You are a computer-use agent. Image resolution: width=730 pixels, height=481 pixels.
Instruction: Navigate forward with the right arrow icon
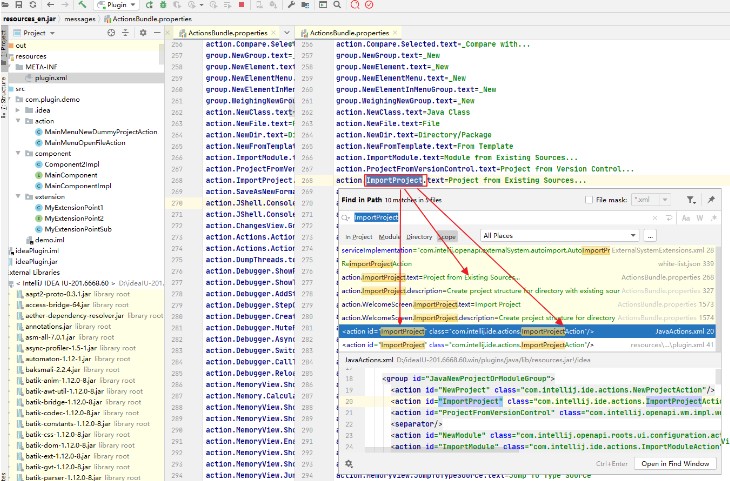point(65,5)
